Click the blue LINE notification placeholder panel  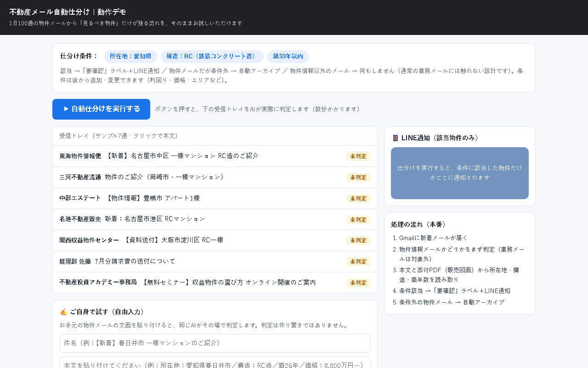460,173
